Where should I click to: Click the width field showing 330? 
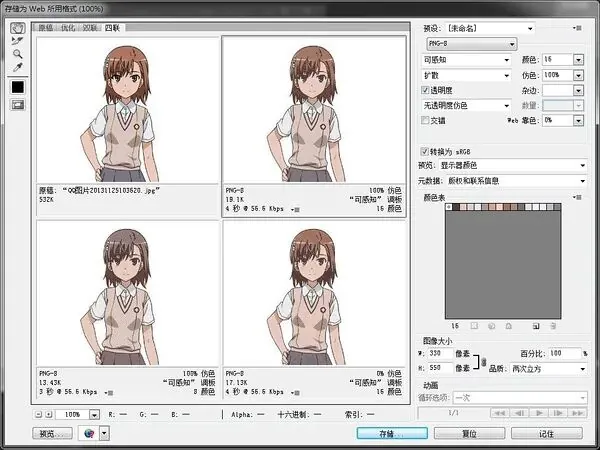440,353
